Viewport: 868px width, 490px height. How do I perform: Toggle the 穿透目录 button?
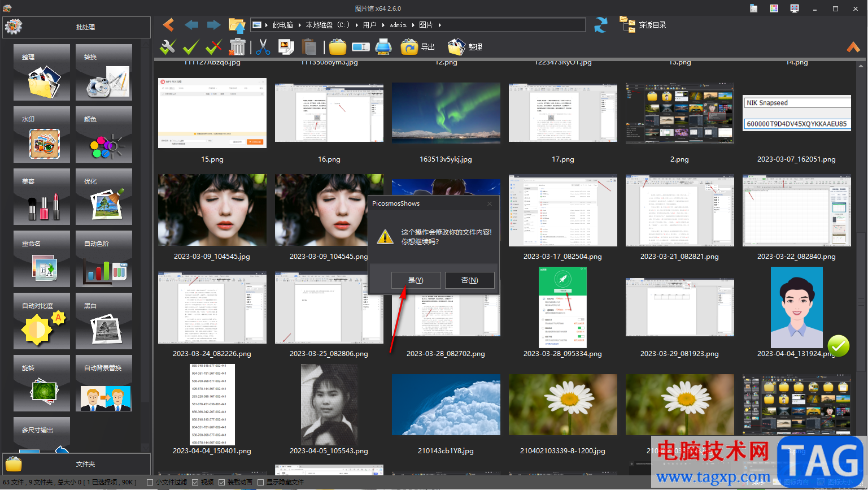tap(643, 25)
